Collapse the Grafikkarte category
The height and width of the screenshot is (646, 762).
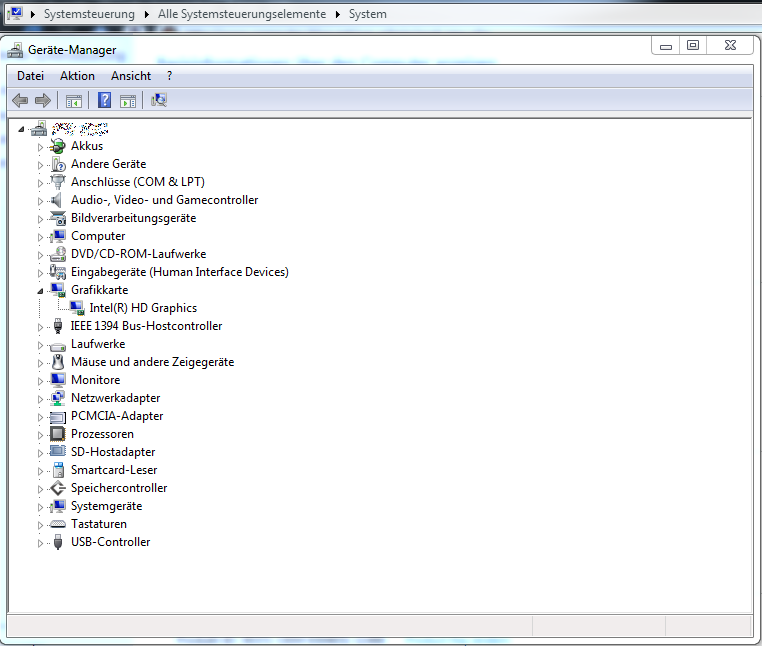(x=41, y=290)
